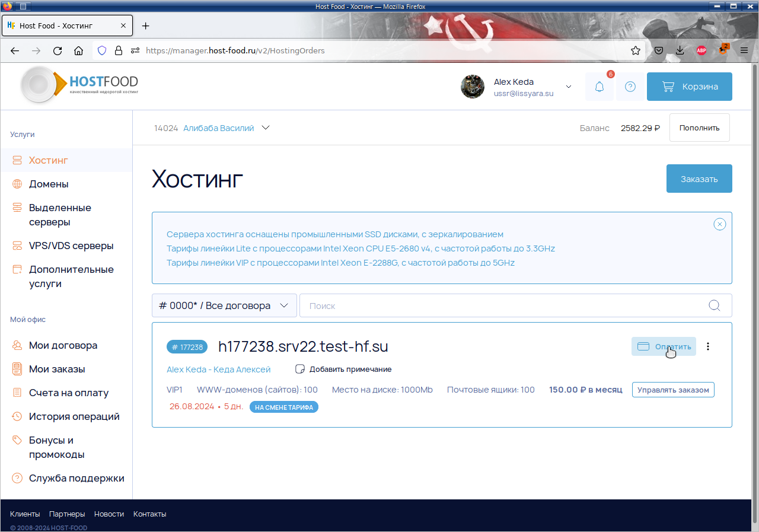Open the downloads arrow icon

click(680, 51)
